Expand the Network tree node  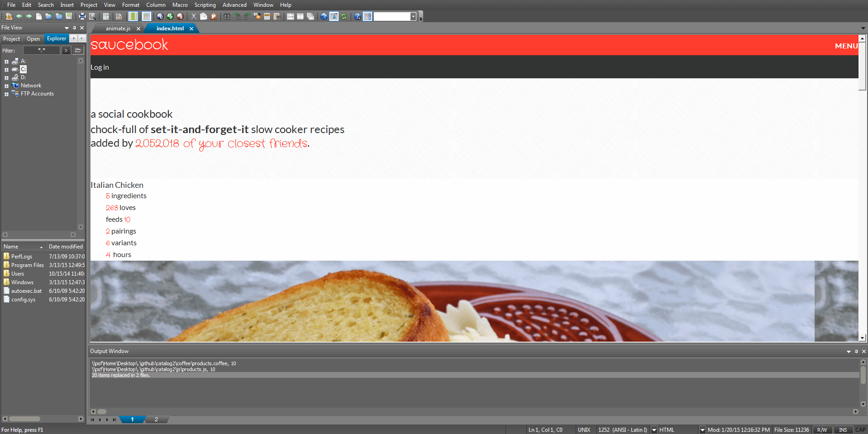click(6, 86)
